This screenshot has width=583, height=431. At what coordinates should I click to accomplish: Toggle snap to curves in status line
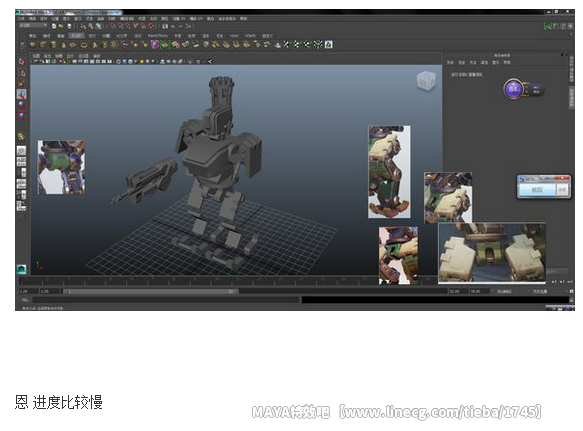pos(120,26)
